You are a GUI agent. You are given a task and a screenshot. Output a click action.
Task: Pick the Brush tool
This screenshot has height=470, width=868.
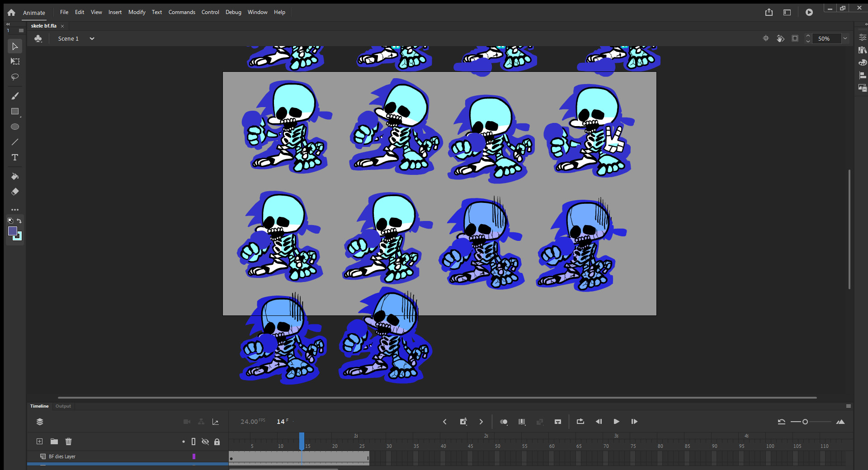(x=15, y=96)
